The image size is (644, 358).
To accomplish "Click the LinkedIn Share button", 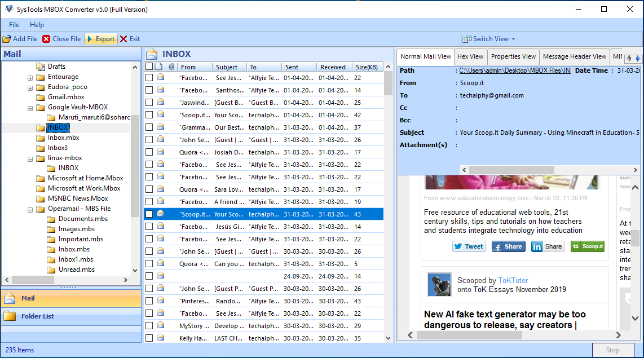I will (548, 246).
